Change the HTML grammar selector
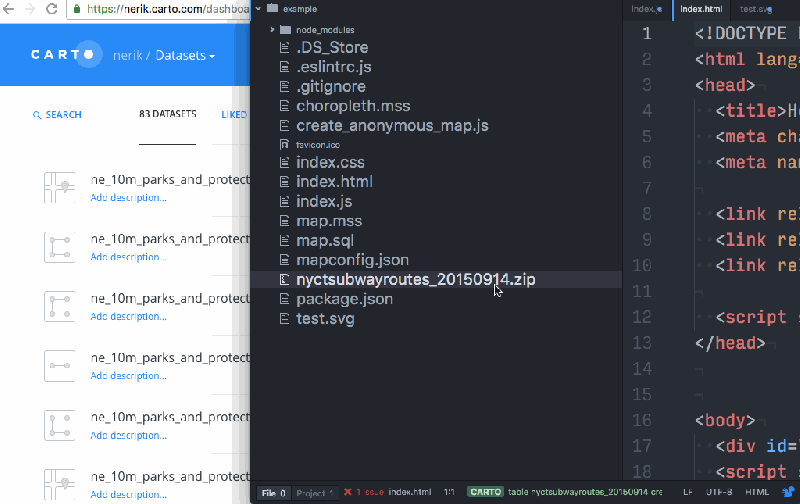800x504 pixels. pos(757,492)
